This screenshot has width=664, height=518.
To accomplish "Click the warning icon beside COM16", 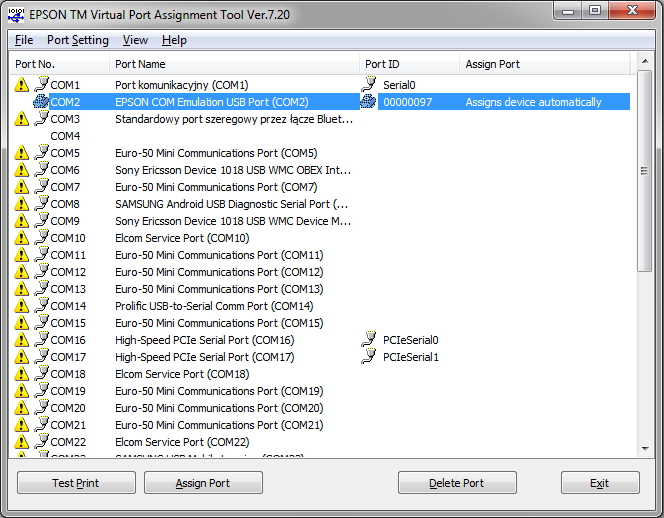I will point(21,340).
